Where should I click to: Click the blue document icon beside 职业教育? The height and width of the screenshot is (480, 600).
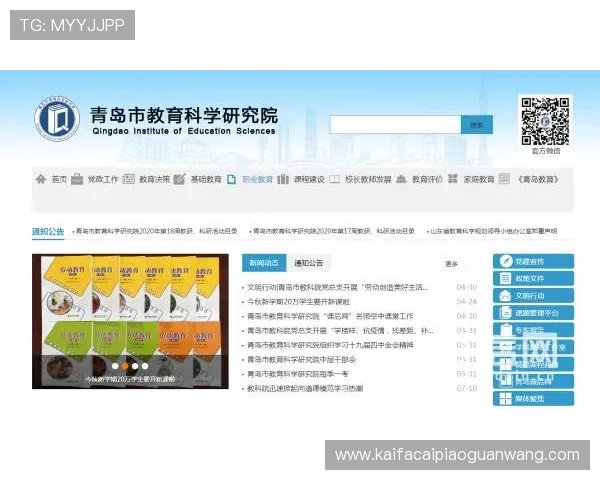[231, 179]
